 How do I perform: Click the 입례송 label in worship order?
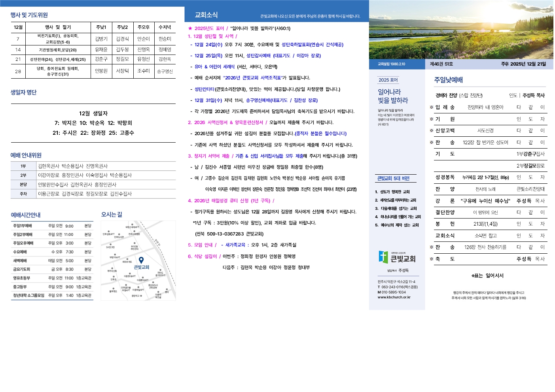(445, 107)
